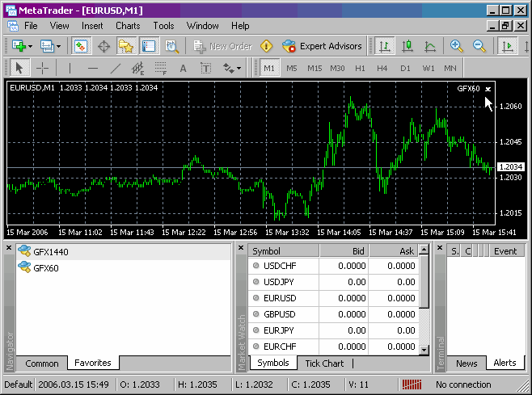Open the New Chart dropdown arrow
The image size is (532, 395).
[x=30, y=46]
